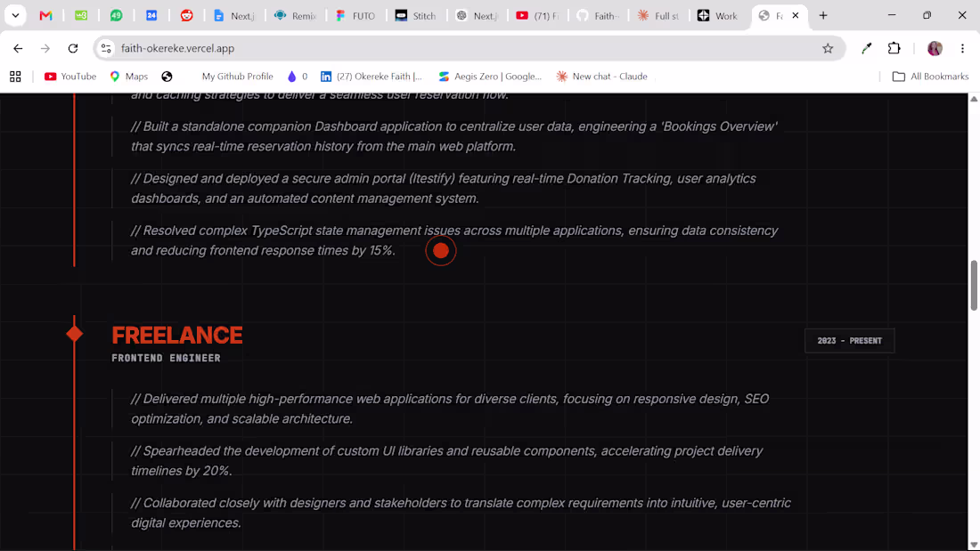The width and height of the screenshot is (980, 551).
Task: Switch to the Google Docs Next.j tab
Action: pyautogui.click(x=235, y=16)
